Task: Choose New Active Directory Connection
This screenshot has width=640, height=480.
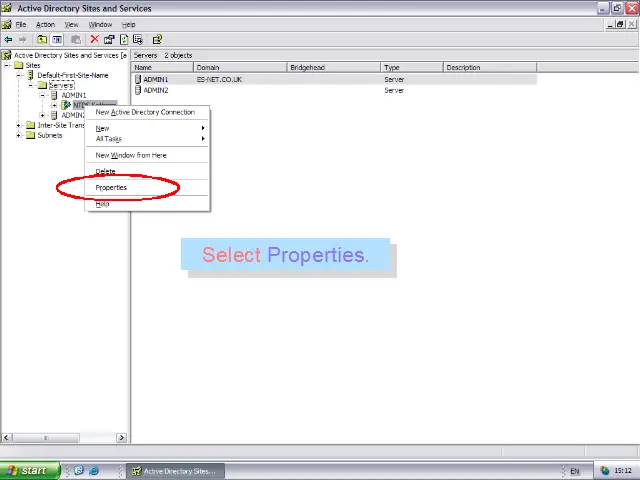Action: click(147, 112)
